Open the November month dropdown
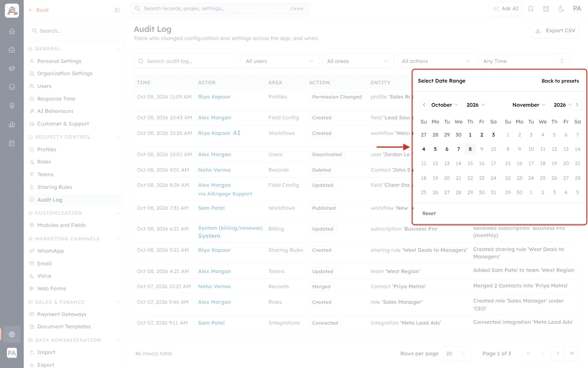Image resolution: width=588 pixels, height=368 pixels. pyautogui.click(x=529, y=105)
